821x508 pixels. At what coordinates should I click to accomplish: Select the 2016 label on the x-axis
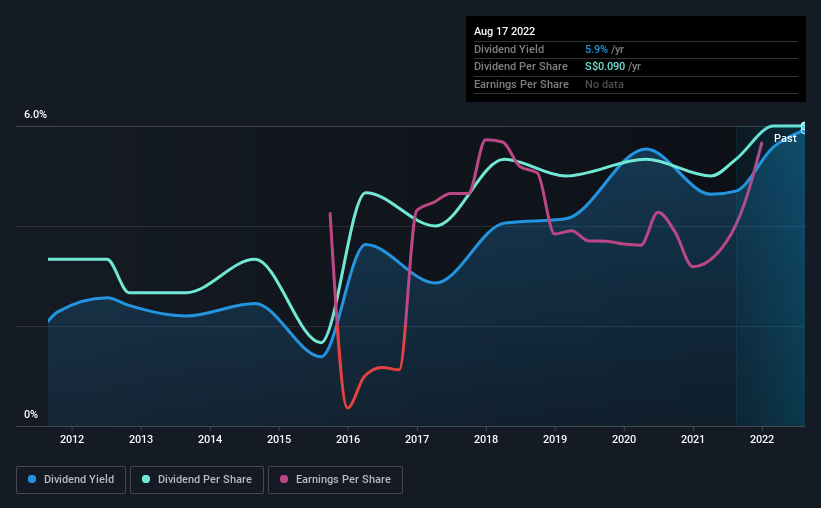click(348, 439)
